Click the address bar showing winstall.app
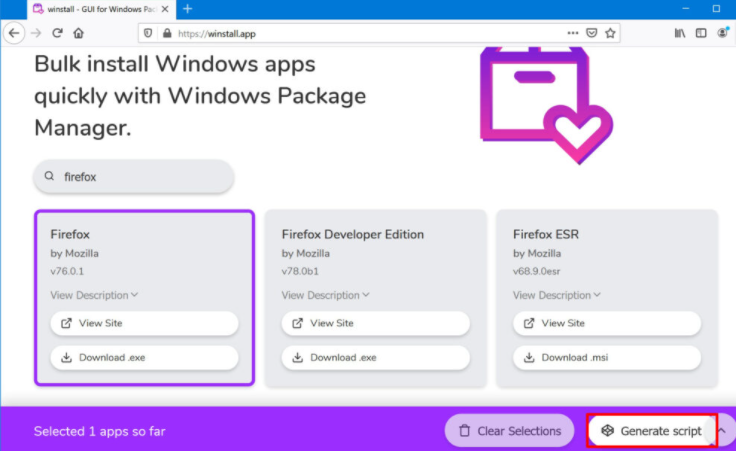This screenshot has height=451, width=736. [379, 33]
